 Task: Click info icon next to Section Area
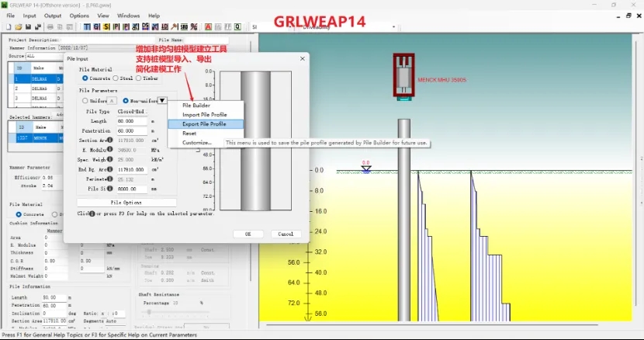pos(110,140)
